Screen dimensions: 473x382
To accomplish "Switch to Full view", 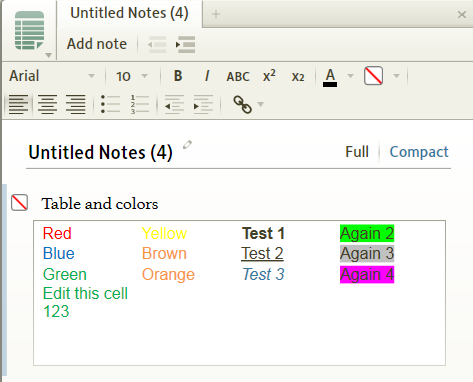I will point(357,152).
